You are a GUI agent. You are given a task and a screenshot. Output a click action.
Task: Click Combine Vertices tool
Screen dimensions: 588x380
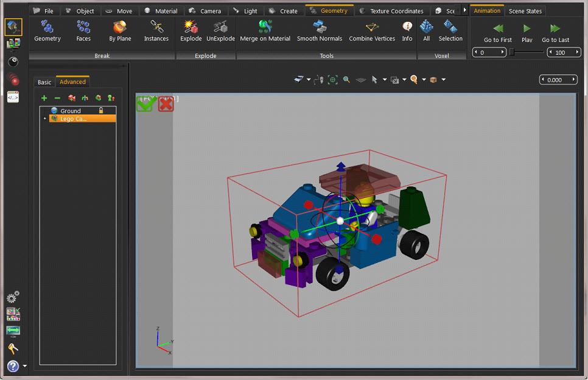point(372,31)
